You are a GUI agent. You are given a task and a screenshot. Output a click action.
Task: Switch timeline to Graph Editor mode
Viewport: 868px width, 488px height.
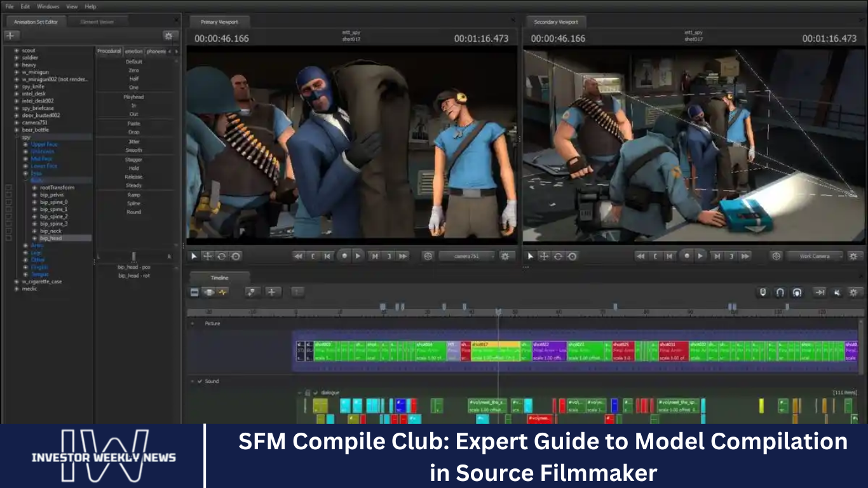222,292
